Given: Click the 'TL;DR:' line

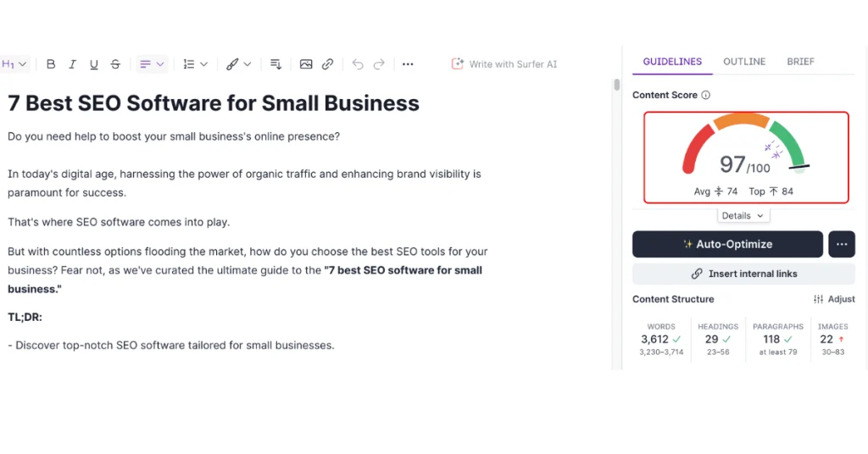Looking at the screenshot, I should tap(25, 318).
